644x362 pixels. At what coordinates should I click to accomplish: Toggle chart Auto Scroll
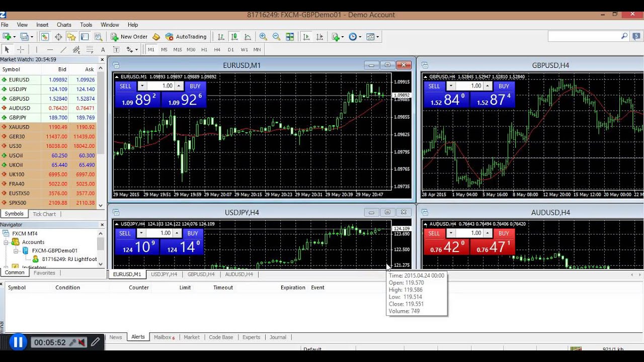[306, 37]
